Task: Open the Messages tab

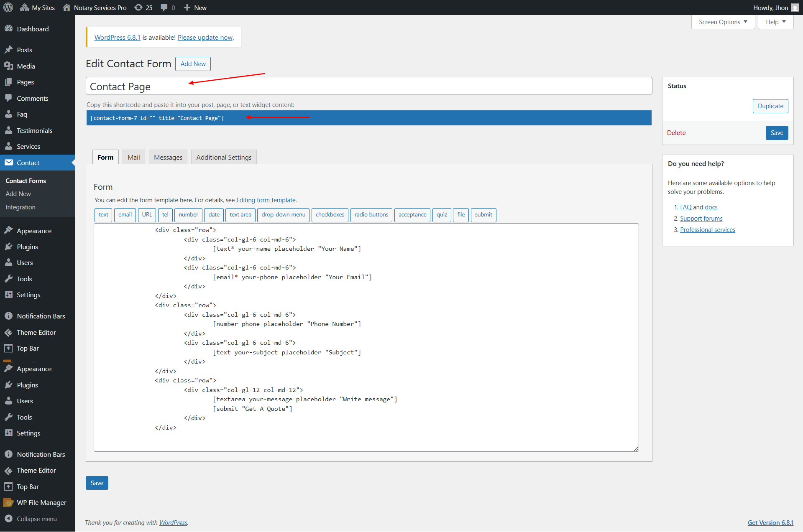Action: click(168, 157)
